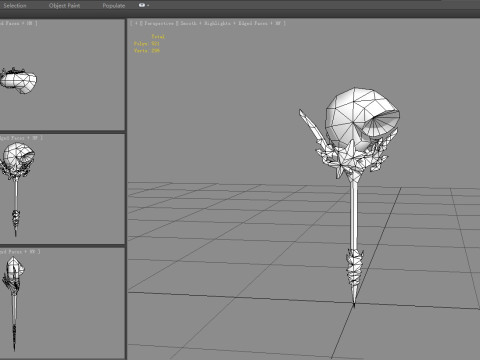
Task: Open the Perspective label menu in main viewport
Action: click(159, 23)
